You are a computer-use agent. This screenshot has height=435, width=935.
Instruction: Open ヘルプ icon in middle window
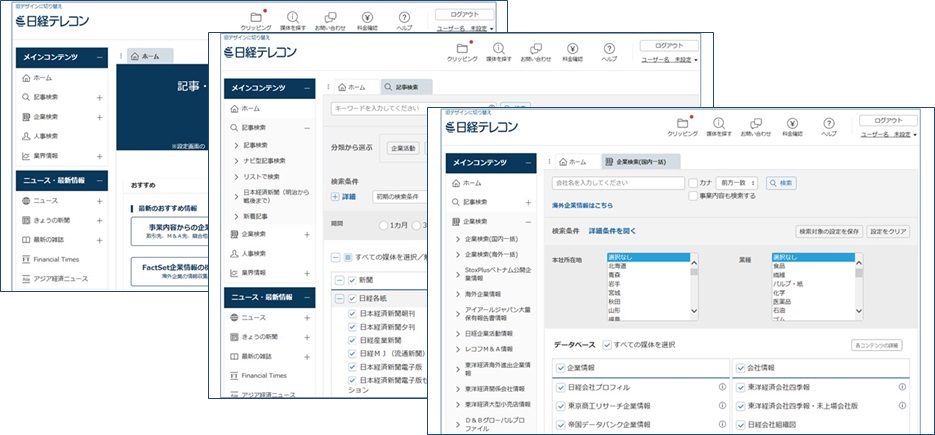[x=609, y=49]
